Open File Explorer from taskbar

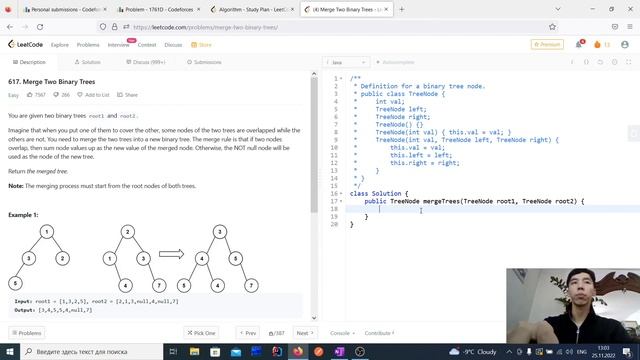(194, 351)
